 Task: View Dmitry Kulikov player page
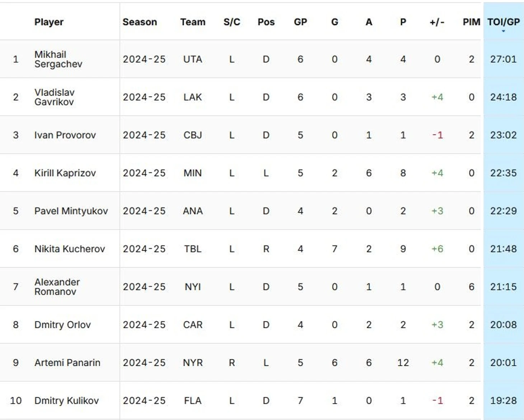pyautogui.click(x=66, y=401)
